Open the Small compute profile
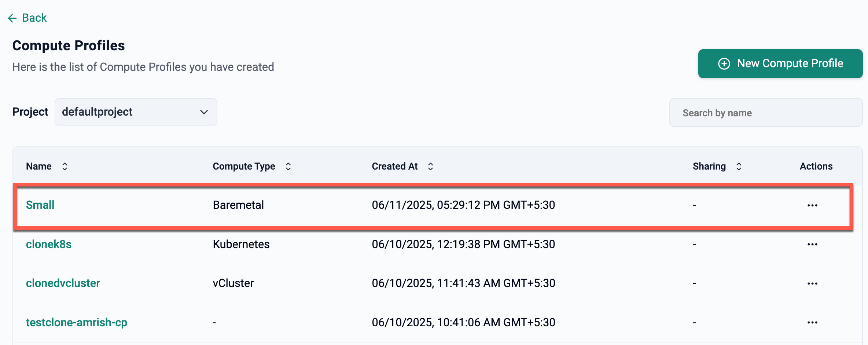Viewport: 868px width, 345px height. click(x=40, y=205)
